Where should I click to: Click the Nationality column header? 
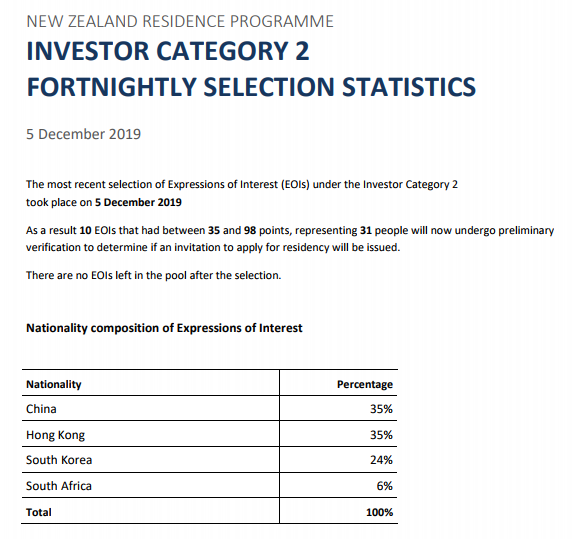pos(54,384)
